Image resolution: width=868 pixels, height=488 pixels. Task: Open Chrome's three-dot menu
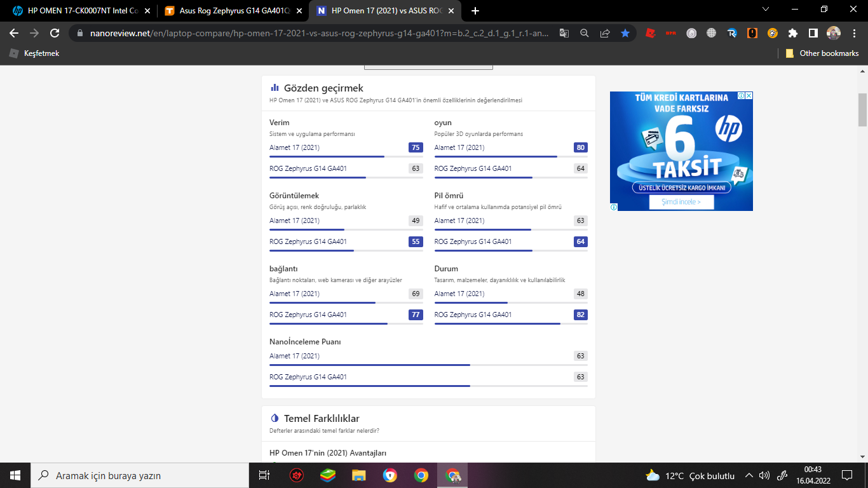[x=853, y=33]
